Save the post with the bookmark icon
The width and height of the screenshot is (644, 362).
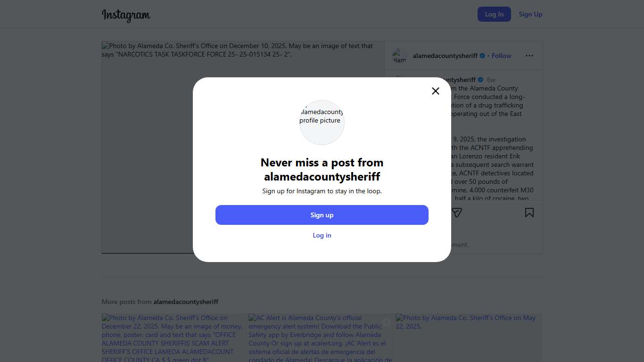click(x=529, y=213)
